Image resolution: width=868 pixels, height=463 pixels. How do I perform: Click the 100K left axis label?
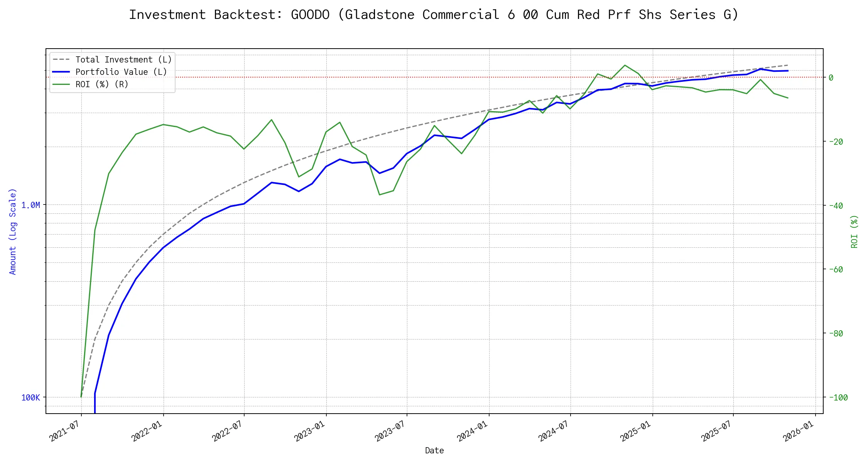click(x=30, y=398)
